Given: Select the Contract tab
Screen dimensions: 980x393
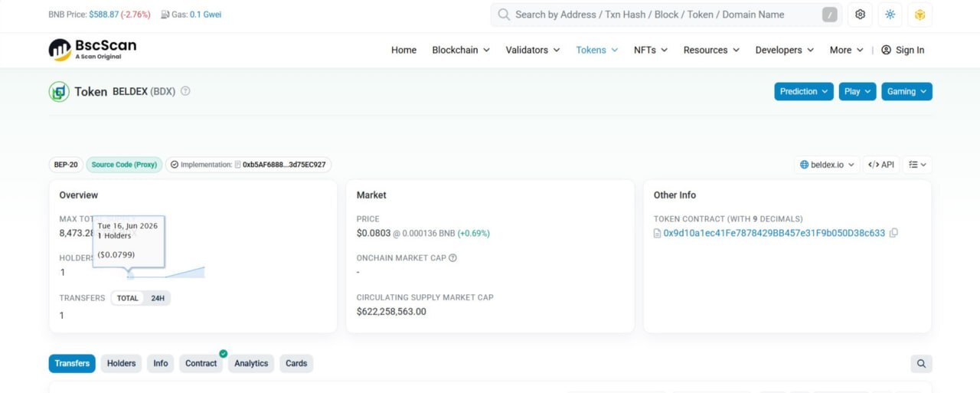Looking at the screenshot, I should (x=201, y=364).
